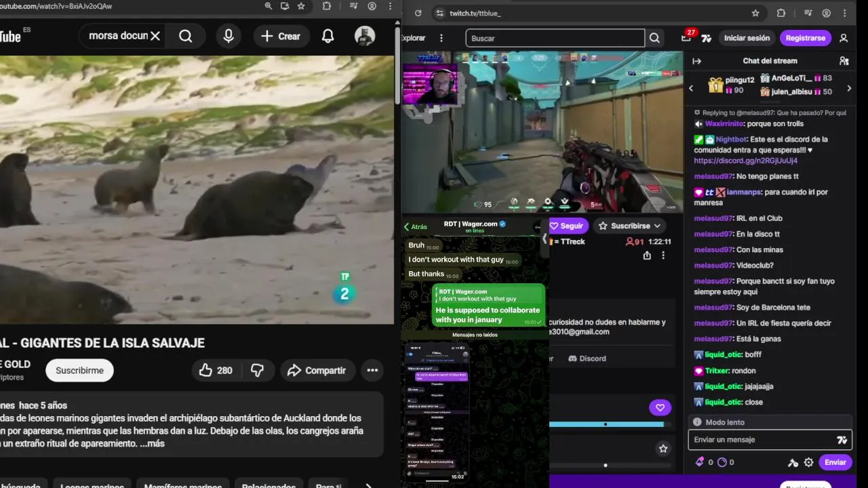Bookmark the YouTube page with star icon
The height and width of the screenshot is (488, 868).
coord(301,6)
